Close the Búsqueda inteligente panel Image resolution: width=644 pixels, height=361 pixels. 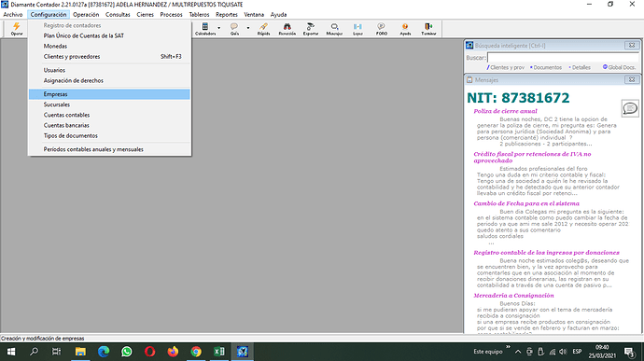pyautogui.click(x=632, y=45)
